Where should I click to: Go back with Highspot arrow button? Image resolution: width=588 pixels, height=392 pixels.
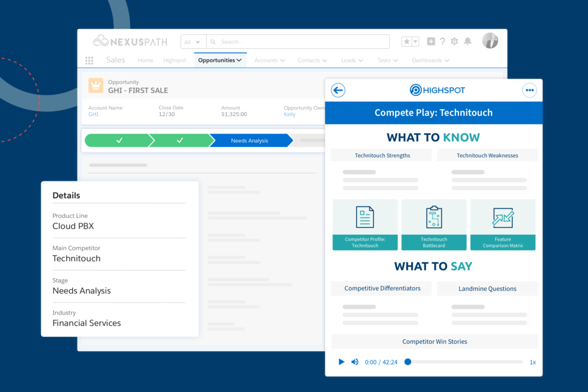[x=338, y=90]
